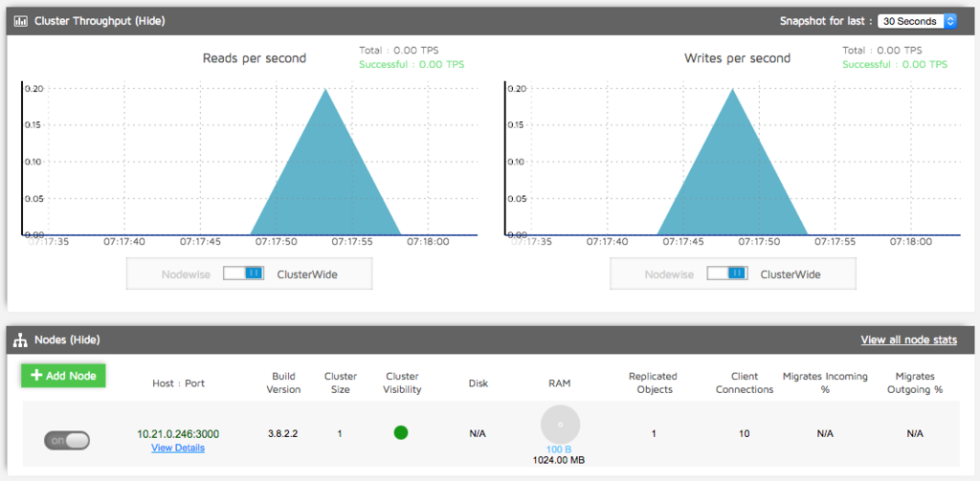The width and height of the screenshot is (980, 481).
Task: Click the Writes per second title
Action: pos(738,58)
